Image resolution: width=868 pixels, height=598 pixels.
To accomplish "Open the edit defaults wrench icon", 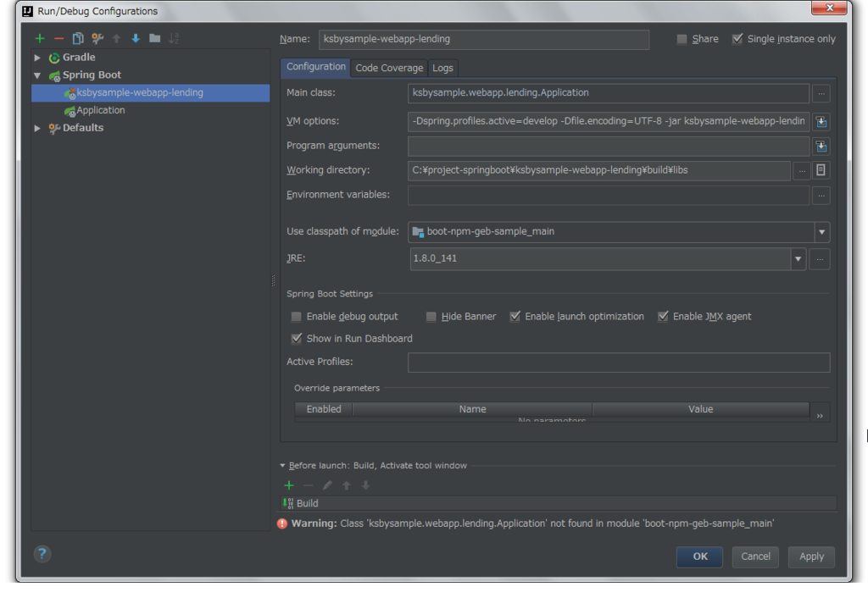I will tap(97, 38).
